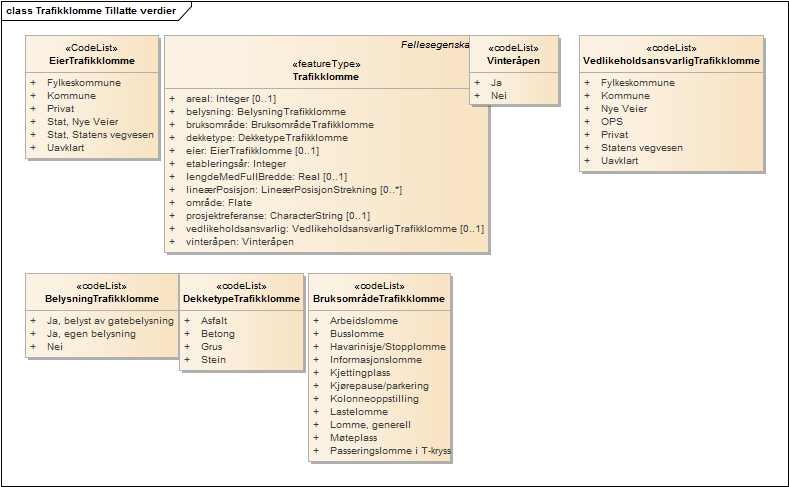
Task: Select the diagram title tab Trafikklomme Tillatte verdier
Action: point(90,10)
